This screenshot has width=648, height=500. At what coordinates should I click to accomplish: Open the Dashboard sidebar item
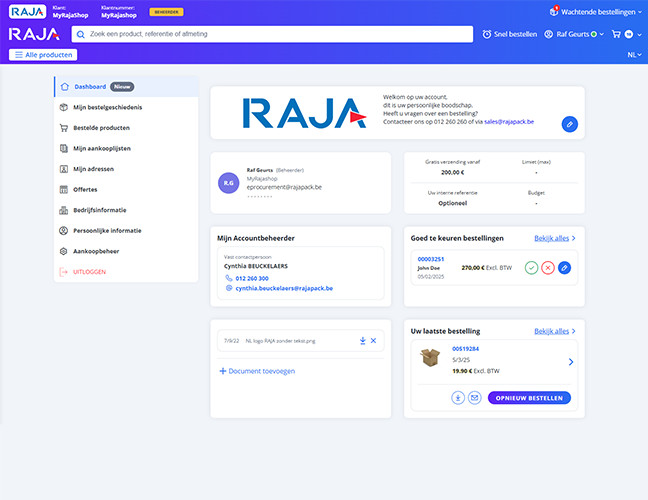pos(126,87)
